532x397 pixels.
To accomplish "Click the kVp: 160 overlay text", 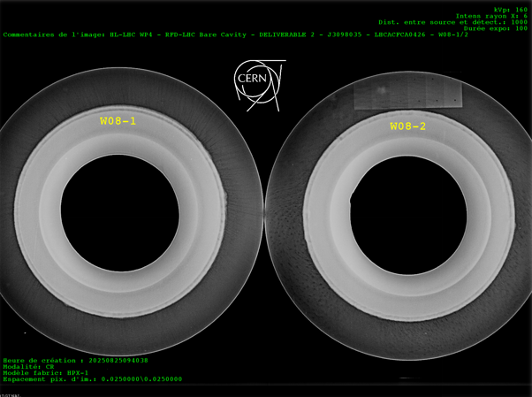I will point(511,9).
